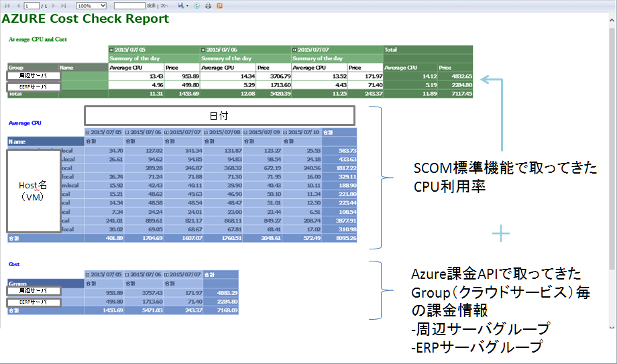Viewport: 617px width, 364px height.
Task: Select the price cell 3706.79
Action: pos(280,76)
